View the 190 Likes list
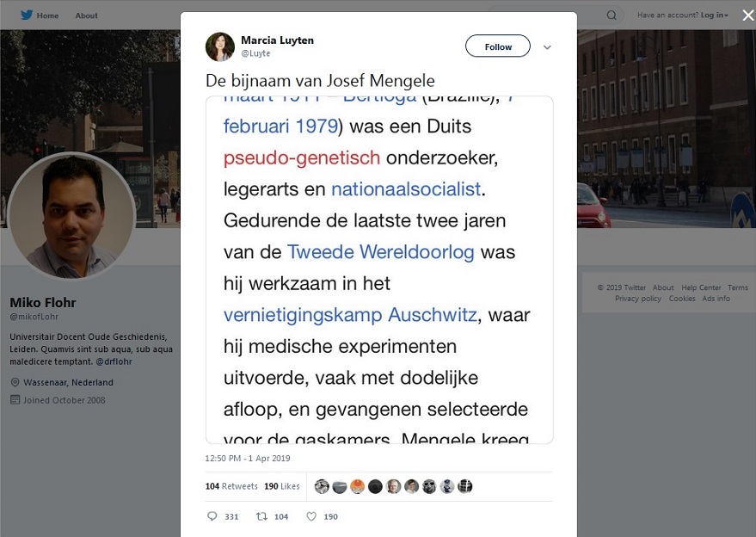The width and height of the screenshot is (756, 537). pos(282,486)
